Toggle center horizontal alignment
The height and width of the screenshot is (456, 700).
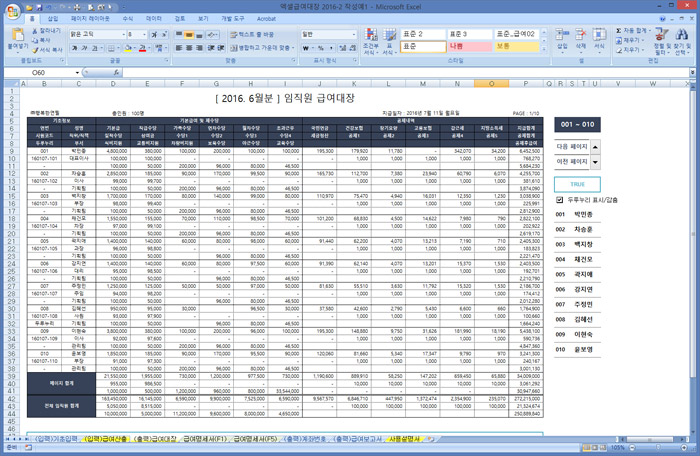[189, 48]
